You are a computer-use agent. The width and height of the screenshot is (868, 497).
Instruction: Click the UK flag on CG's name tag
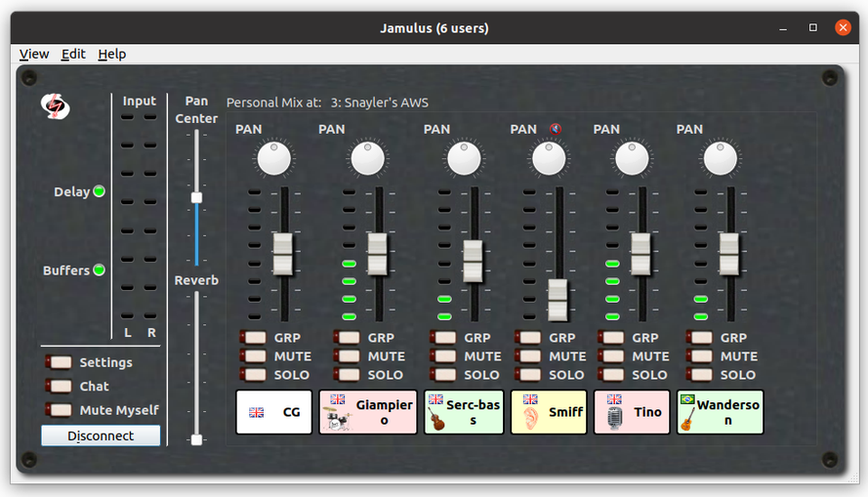click(257, 413)
